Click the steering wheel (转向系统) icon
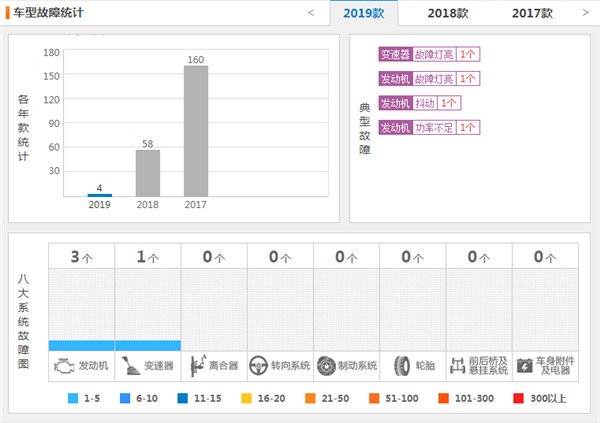Screen dimensions: 600x423 pyautogui.click(x=258, y=366)
